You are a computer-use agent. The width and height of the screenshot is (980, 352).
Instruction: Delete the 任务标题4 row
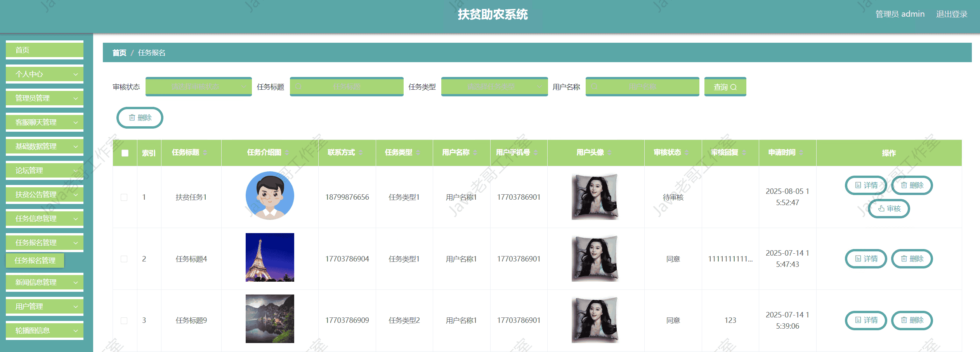coord(912,259)
